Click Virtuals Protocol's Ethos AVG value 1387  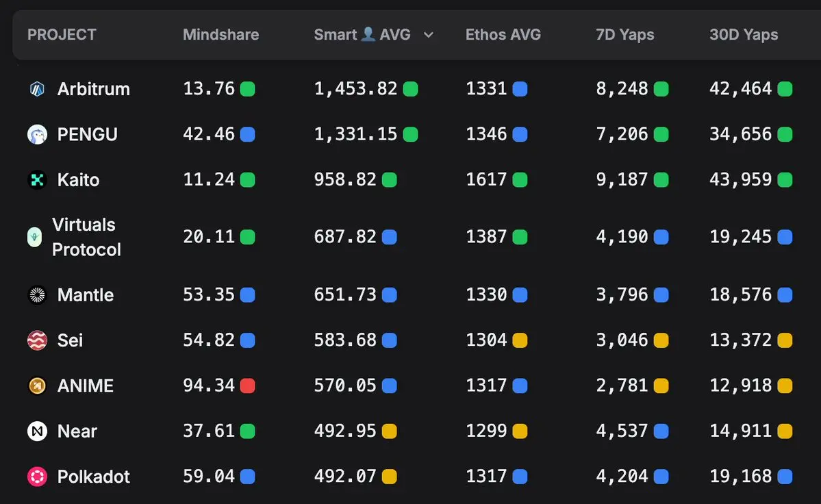[x=486, y=237]
